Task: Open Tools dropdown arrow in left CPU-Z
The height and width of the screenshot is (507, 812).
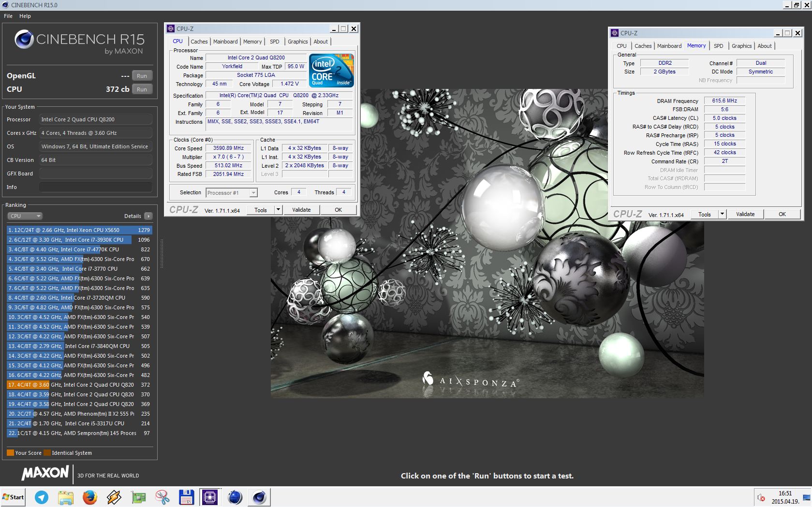Action: tap(278, 210)
